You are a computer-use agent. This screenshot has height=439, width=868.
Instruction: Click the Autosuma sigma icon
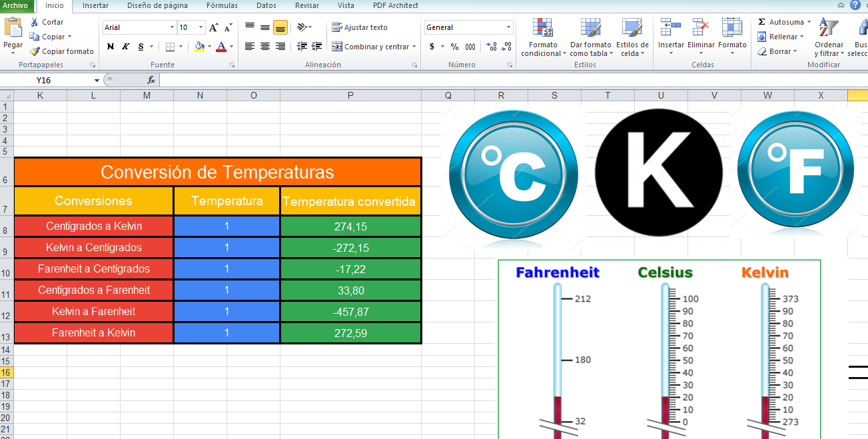(x=762, y=22)
